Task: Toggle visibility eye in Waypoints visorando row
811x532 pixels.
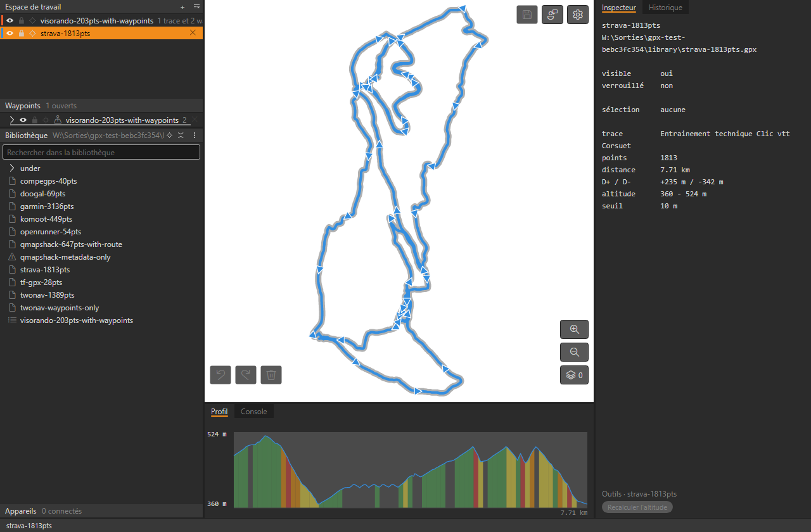Action: (x=23, y=120)
